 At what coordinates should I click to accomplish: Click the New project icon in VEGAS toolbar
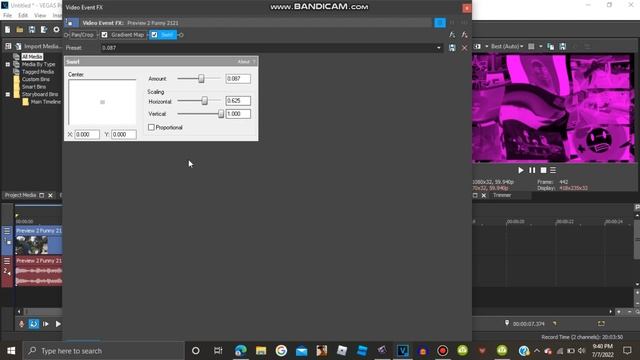(7, 30)
